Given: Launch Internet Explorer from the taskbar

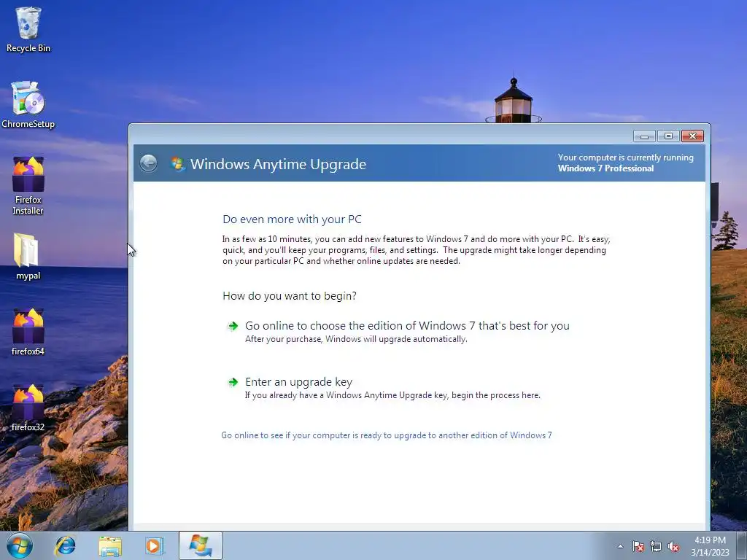Looking at the screenshot, I should pyautogui.click(x=65, y=545).
